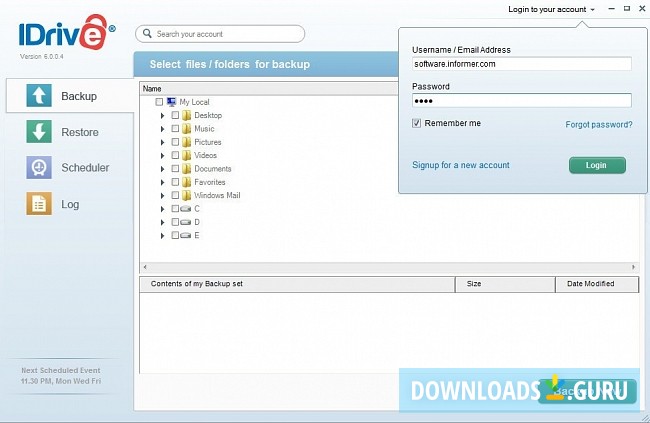Click the Log document icon
650x423 pixels.
[39, 203]
